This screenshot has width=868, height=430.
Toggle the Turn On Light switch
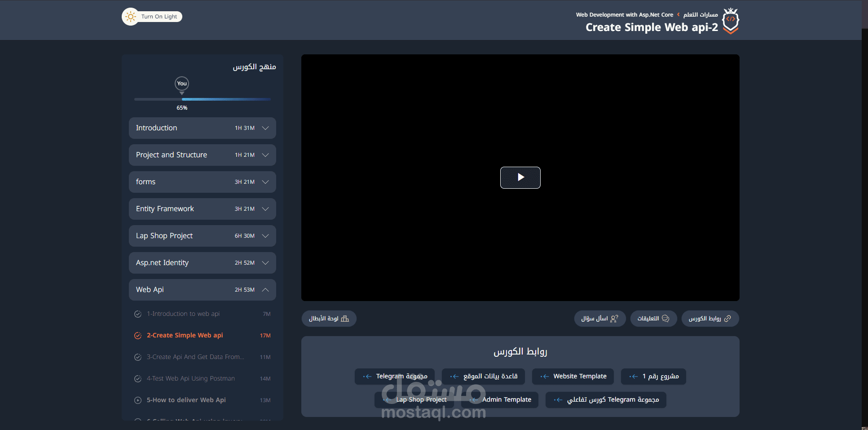152,17
